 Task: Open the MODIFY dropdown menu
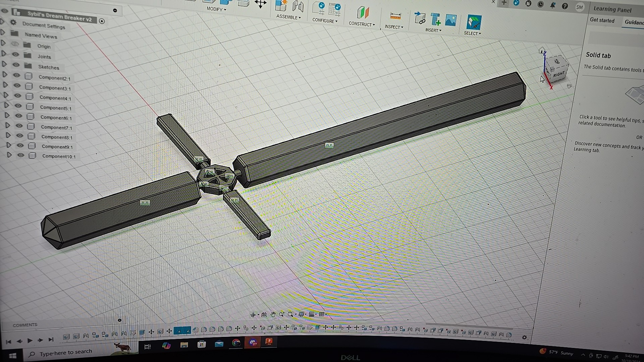point(216,9)
